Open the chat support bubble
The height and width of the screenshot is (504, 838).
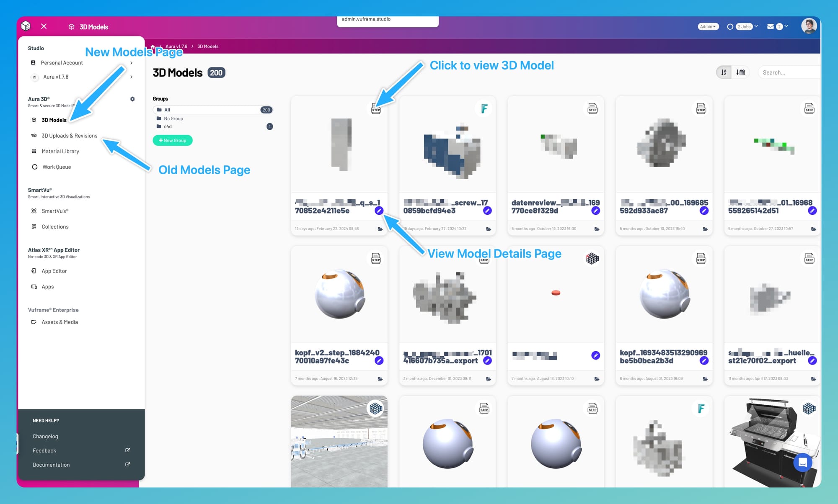[x=803, y=463]
